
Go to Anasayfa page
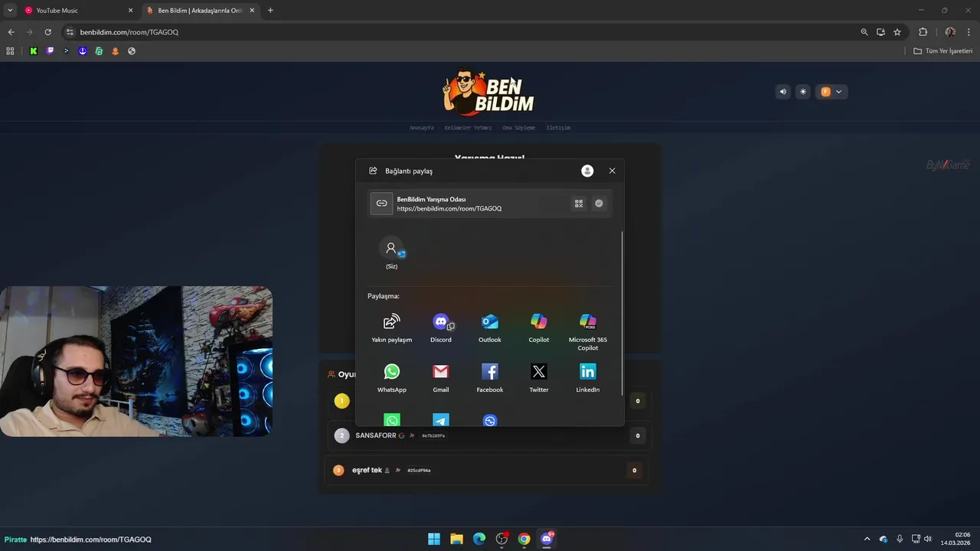click(422, 128)
